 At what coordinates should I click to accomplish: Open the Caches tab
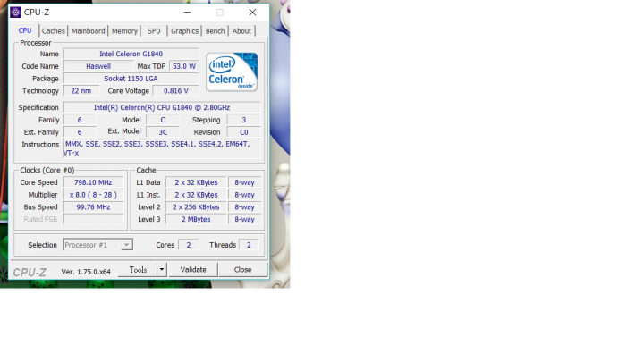click(54, 31)
